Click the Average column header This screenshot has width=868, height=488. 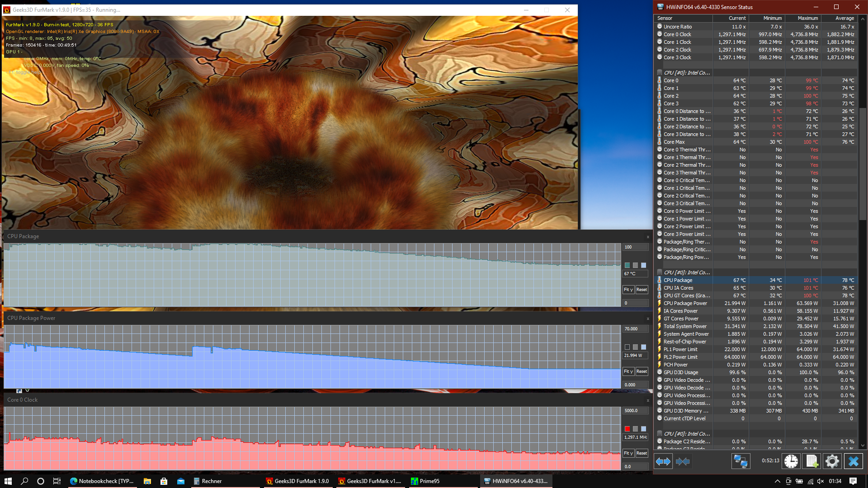(x=844, y=18)
